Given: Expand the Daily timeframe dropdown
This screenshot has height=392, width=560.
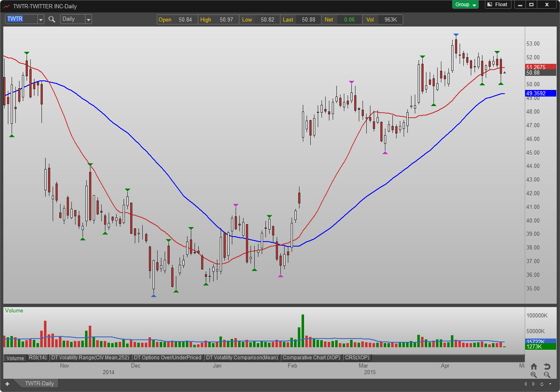Looking at the screenshot, I should pyautogui.click(x=88, y=19).
